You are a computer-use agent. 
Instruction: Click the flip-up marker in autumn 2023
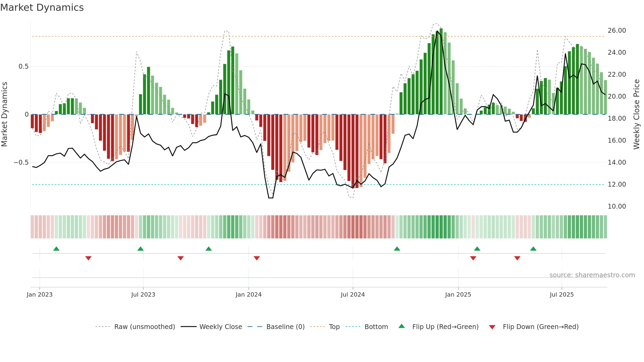pos(209,249)
